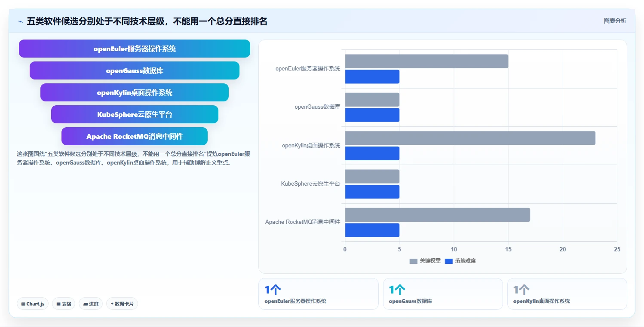The height and width of the screenshot is (327, 644).
Task: Click openEuler blue 落地难度 bar in chart
Action: pos(372,76)
